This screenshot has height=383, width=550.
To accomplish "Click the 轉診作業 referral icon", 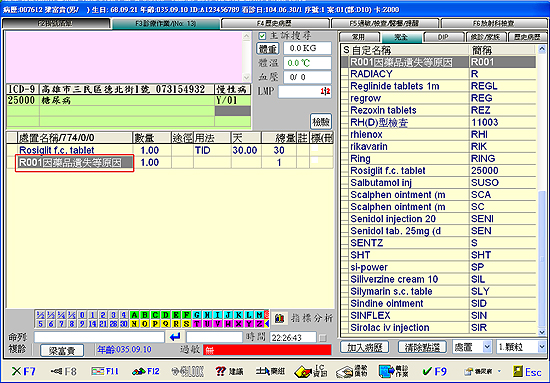I will click(x=394, y=371).
